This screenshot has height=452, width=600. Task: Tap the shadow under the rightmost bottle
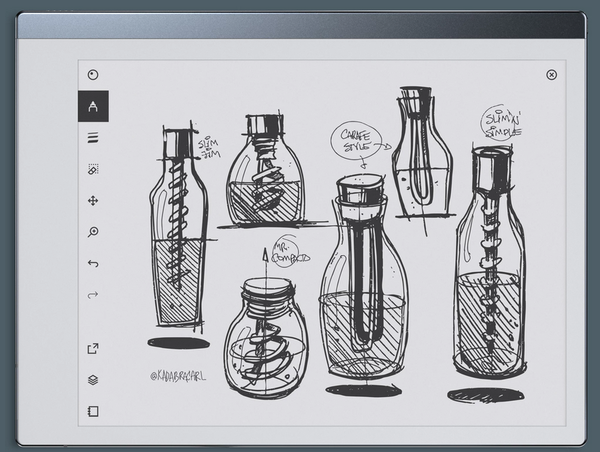(x=485, y=396)
